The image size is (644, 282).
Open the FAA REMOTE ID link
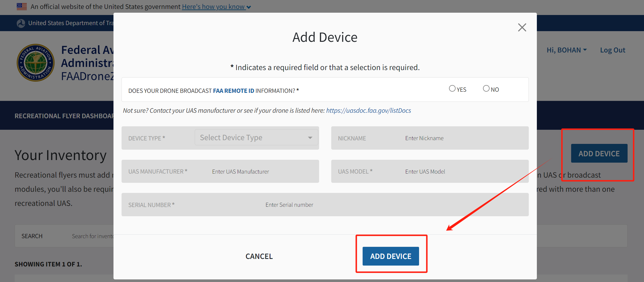[x=233, y=91]
